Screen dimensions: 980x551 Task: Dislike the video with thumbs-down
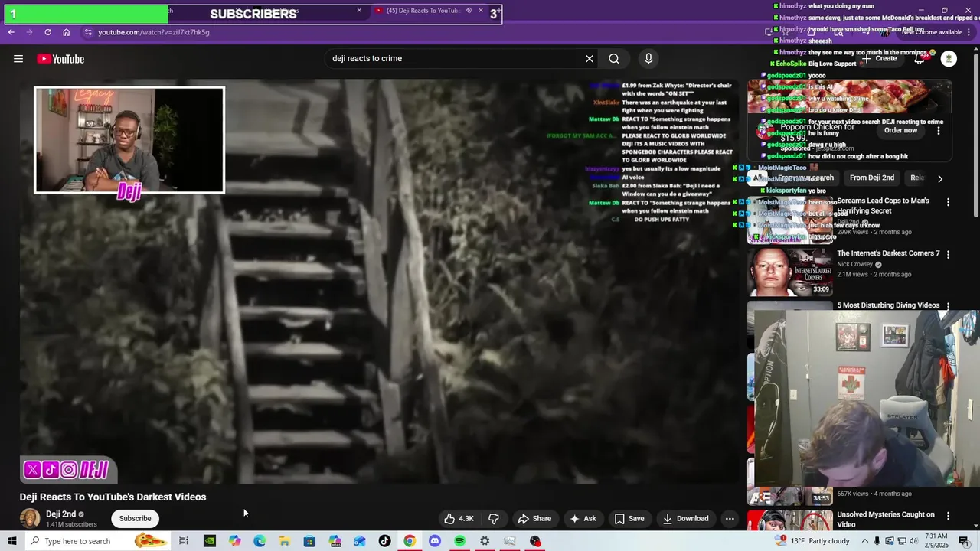tap(494, 518)
